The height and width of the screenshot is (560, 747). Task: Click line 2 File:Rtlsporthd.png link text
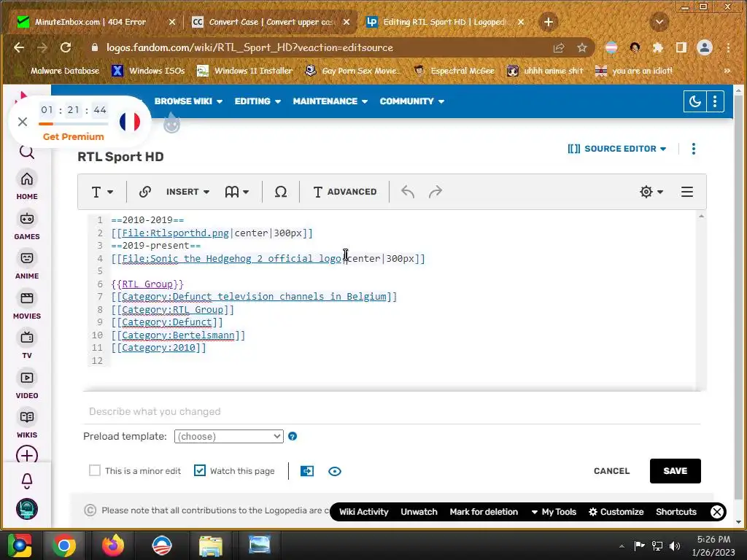(x=175, y=233)
